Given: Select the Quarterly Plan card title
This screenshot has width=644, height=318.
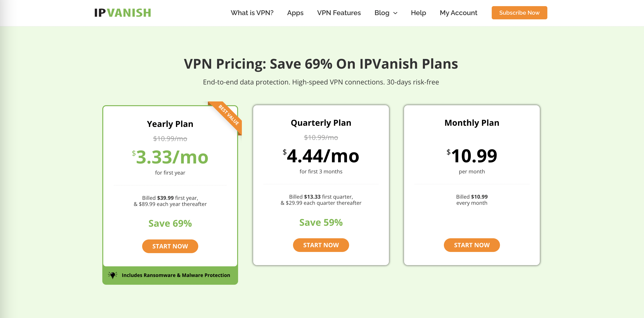Looking at the screenshot, I should coord(321,123).
